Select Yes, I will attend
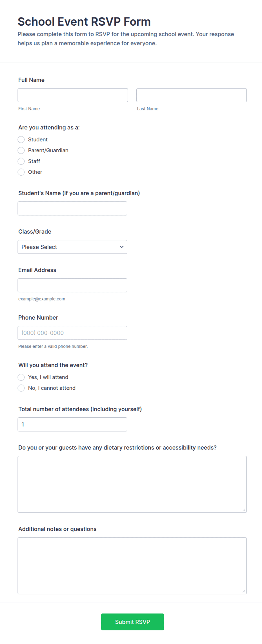The width and height of the screenshot is (262, 644). [x=21, y=377]
